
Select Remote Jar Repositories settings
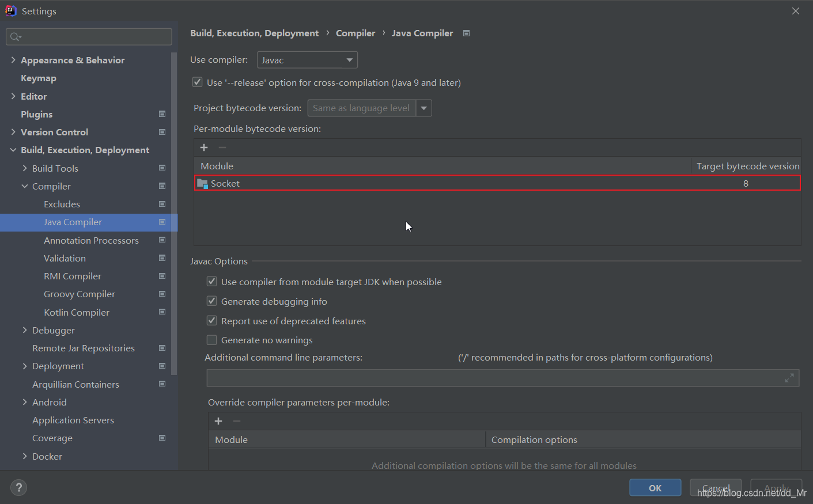[84, 348]
